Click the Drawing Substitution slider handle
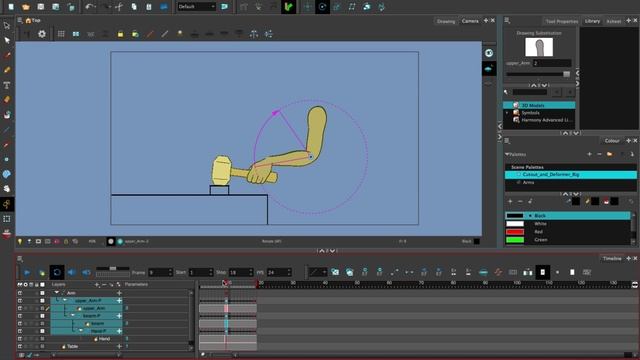640x360 pixels. (566, 74)
